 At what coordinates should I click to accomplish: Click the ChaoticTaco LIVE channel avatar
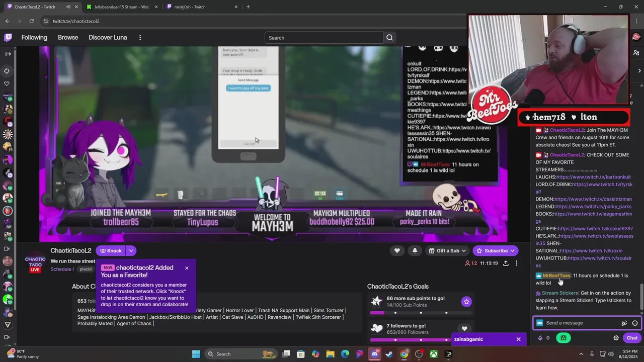pyautogui.click(x=35, y=262)
